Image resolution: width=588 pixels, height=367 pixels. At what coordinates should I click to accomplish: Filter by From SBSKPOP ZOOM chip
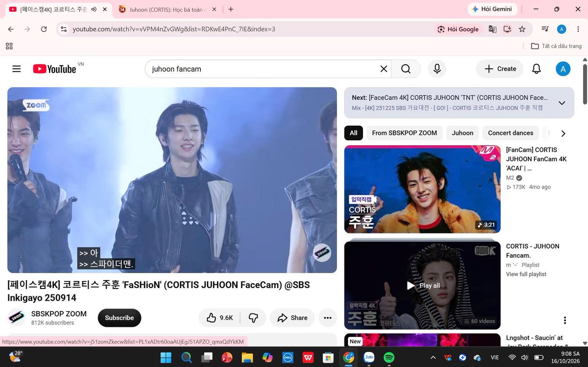click(404, 133)
